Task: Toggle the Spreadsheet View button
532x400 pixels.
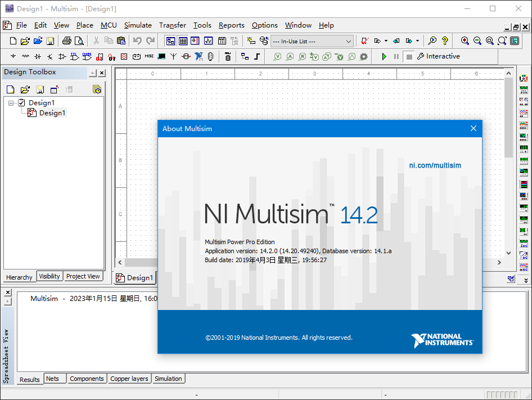Action: [x=183, y=41]
